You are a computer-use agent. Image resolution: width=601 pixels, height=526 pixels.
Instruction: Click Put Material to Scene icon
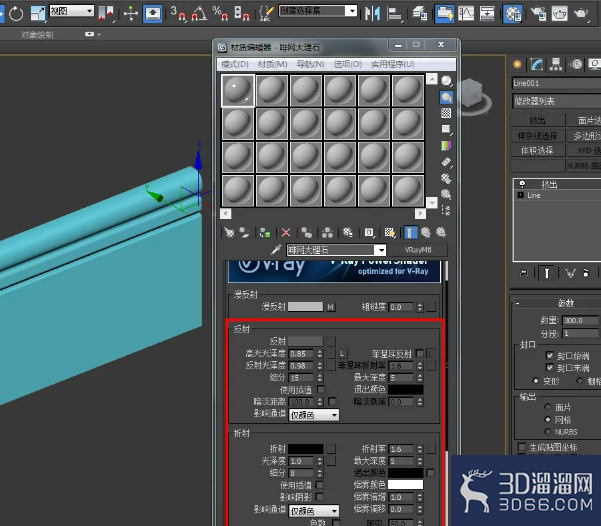244,232
